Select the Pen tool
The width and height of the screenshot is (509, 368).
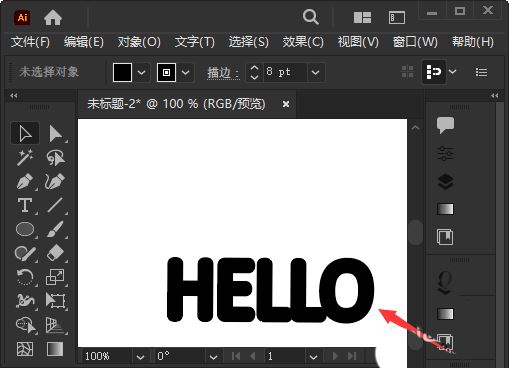point(25,181)
